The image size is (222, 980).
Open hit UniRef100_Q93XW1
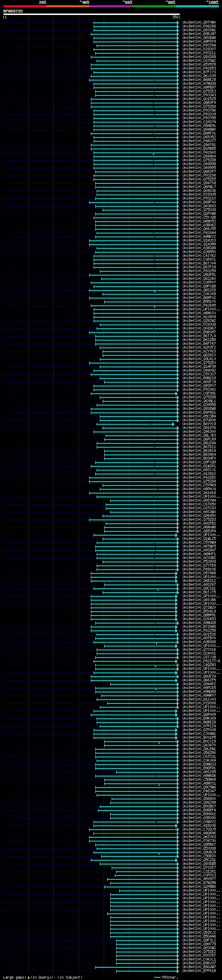click(199, 30)
